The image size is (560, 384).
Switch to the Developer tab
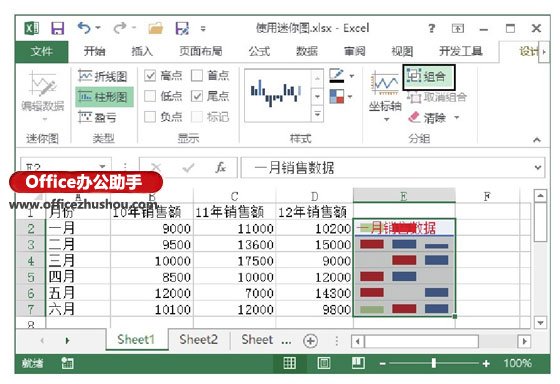461,51
